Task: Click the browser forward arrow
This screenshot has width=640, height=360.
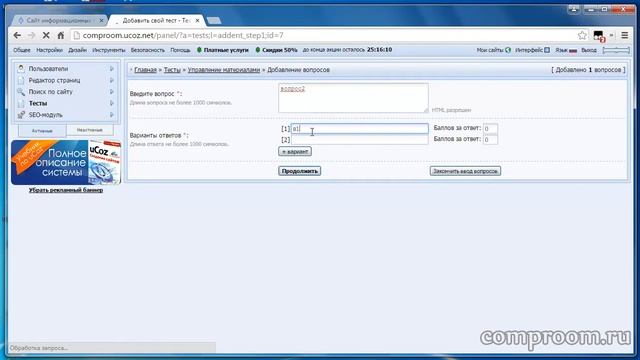Action: 31,36
